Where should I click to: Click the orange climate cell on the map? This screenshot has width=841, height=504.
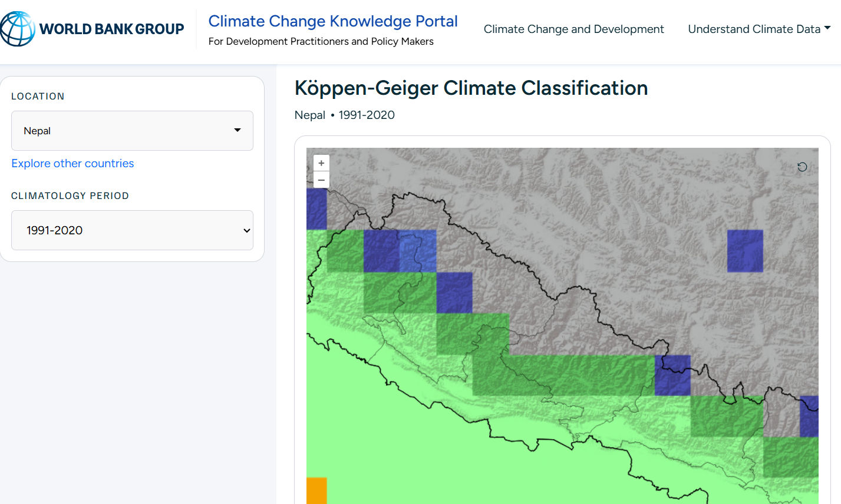pos(316,490)
